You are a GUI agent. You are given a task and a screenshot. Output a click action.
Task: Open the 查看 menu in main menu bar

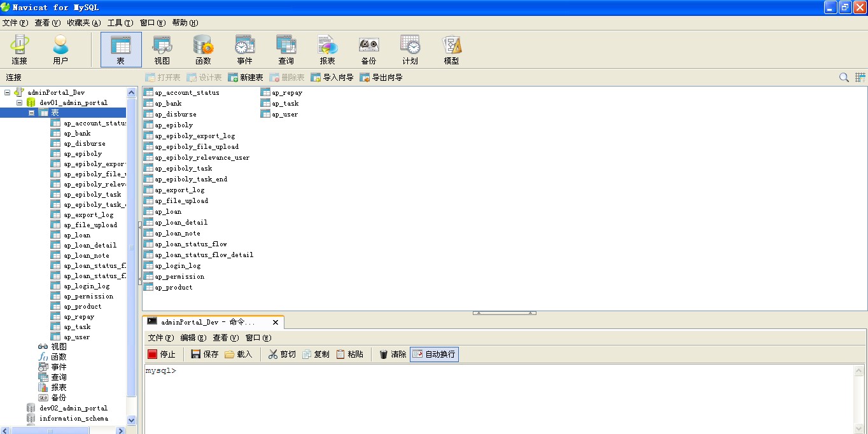(48, 23)
